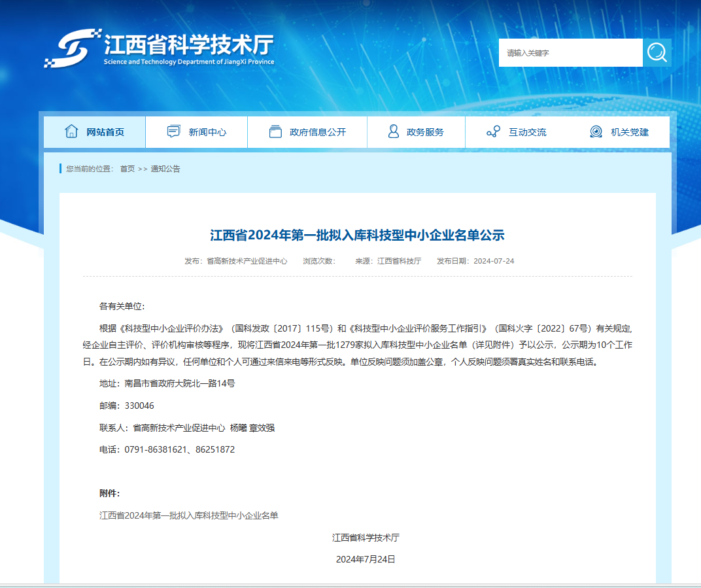Click the house icon beside 网站首页

(x=71, y=131)
